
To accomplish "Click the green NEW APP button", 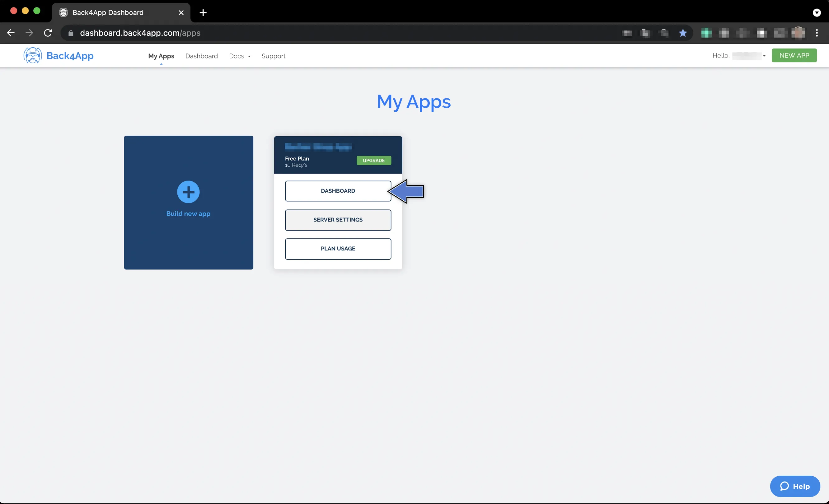I will click(x=794, y=55).
